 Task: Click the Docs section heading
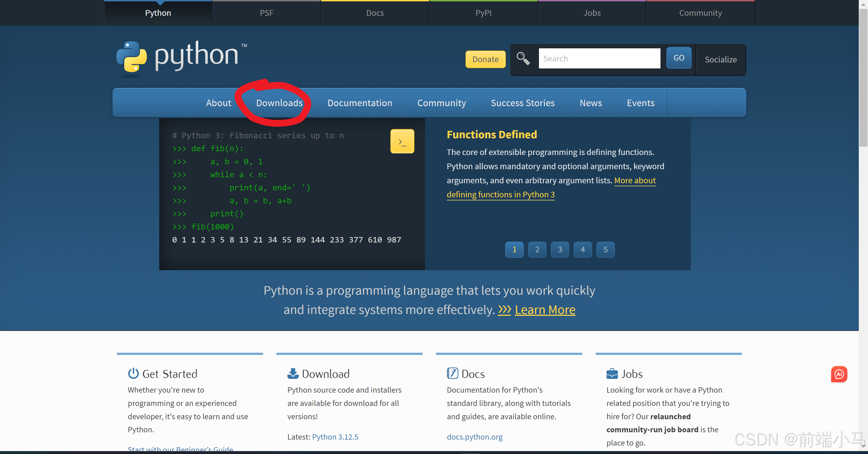[x=473, y=374]
